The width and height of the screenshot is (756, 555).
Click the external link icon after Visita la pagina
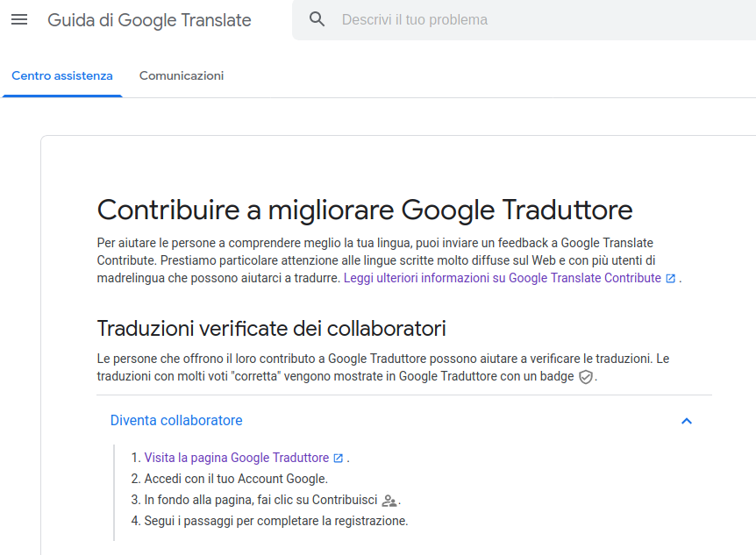pos(338,458)
